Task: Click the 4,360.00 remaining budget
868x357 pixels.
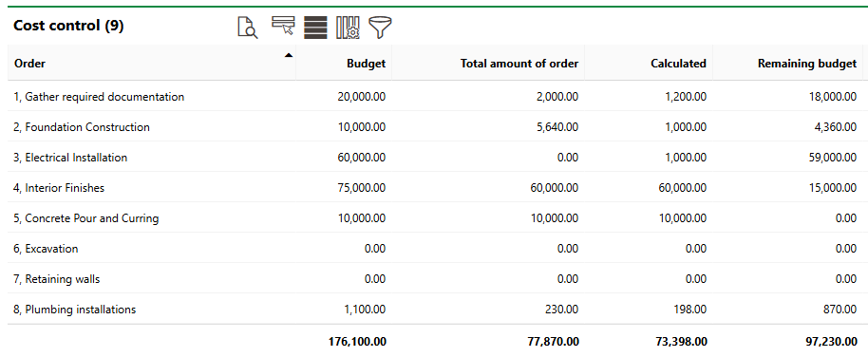Action: tap(836, 127)
